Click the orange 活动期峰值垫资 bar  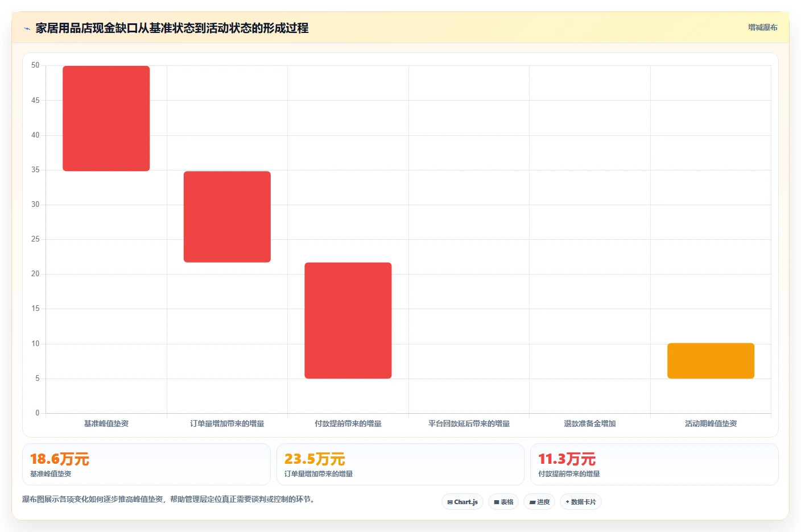point(711,361)
